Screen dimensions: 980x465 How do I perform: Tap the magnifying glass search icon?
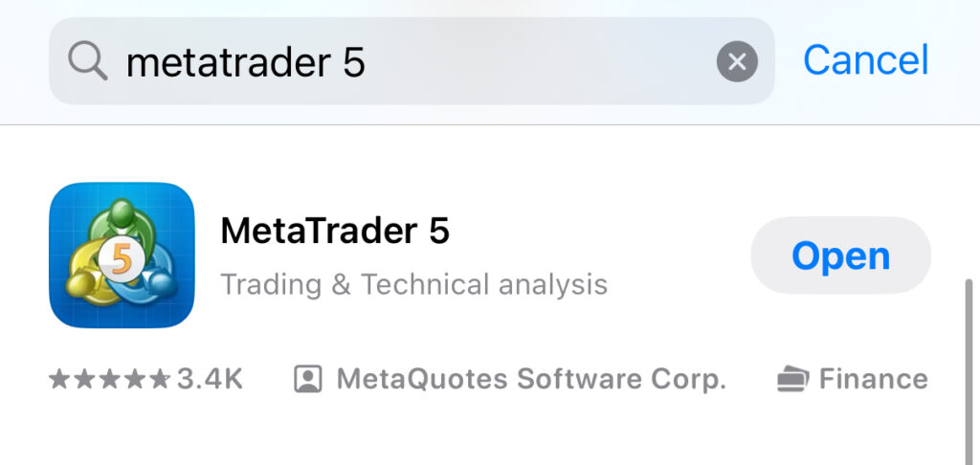[88, 62]
